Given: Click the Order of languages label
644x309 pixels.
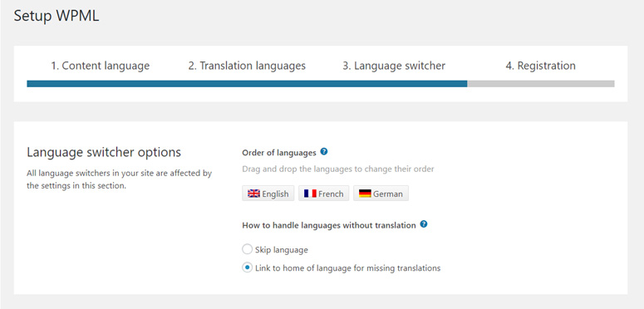Looking at the screenshot, I should [x=279, y=153].
